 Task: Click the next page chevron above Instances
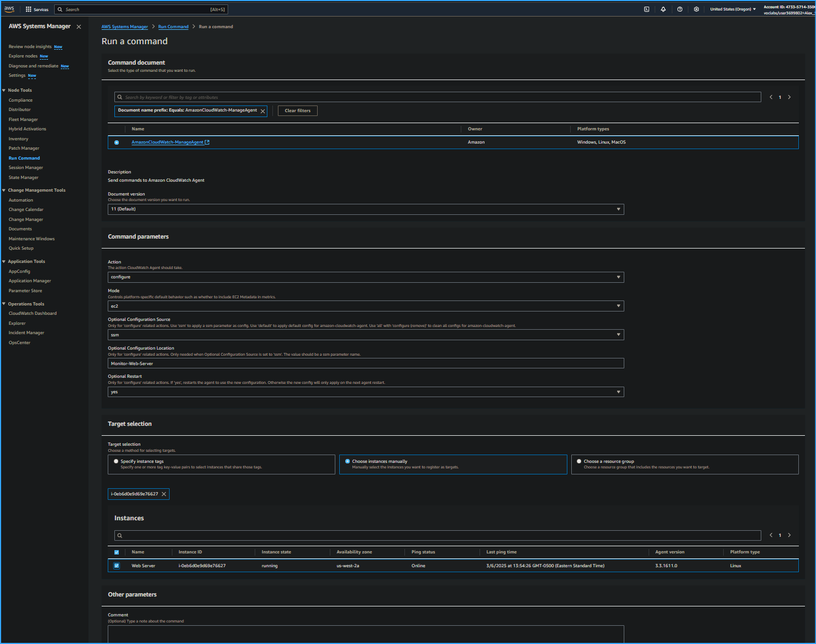(x=789, y=535)
